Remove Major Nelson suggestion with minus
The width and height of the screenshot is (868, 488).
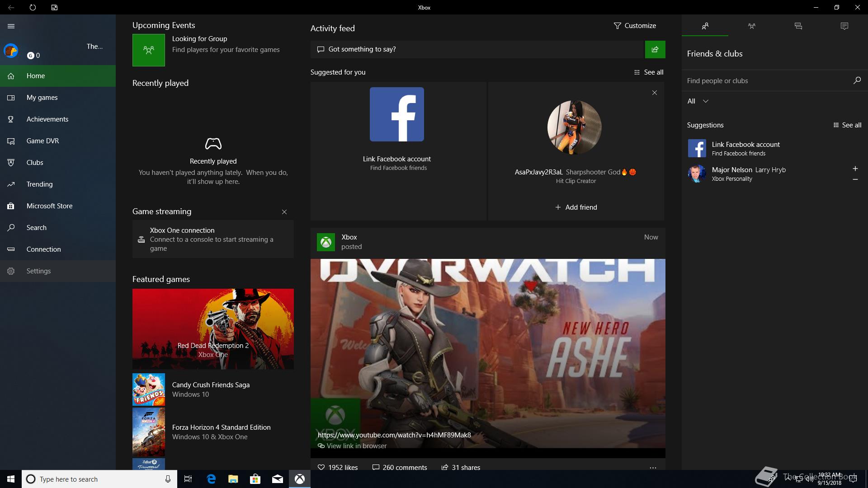855,179
